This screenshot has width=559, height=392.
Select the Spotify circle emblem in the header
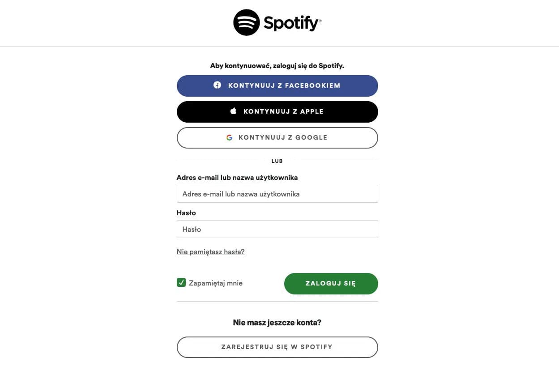[x=246, y=22]
